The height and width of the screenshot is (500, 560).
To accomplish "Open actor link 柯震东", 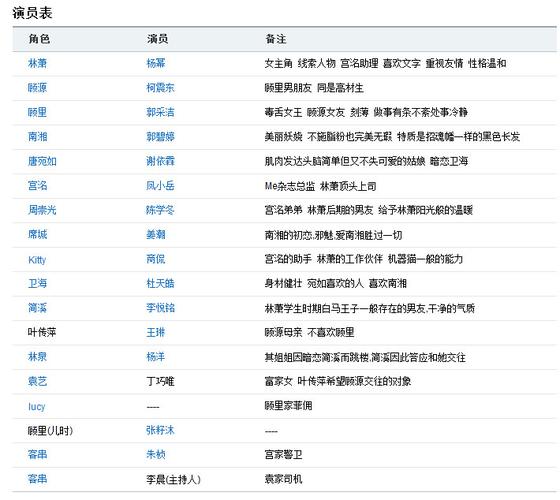I will point(160,88).
